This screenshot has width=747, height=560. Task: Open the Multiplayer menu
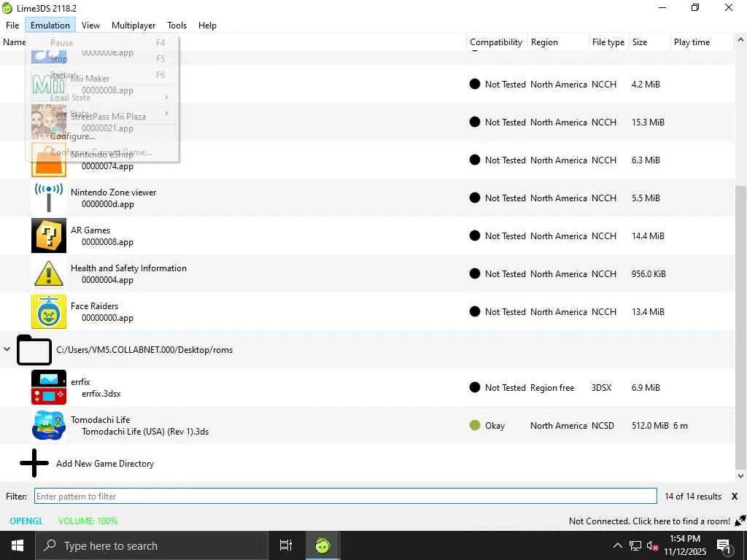pyautogui.click(x=133, y=26)
